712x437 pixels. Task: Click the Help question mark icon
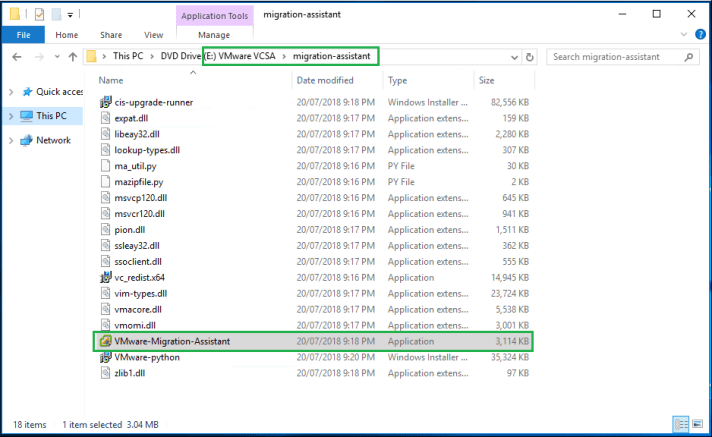(x=700, y=35)
